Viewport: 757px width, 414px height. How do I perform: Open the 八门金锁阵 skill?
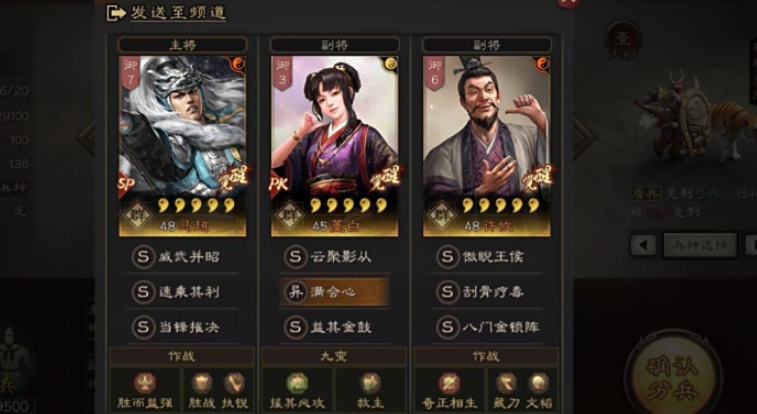pyautogui.click(x=487, y=327)
